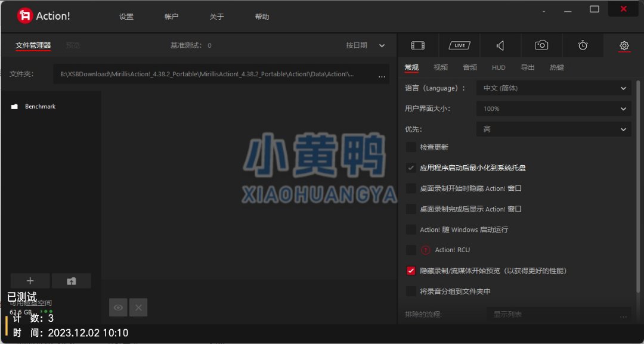Expand the 用户界面大小 100% dropdown
Viewport: 644px width, 344px height.
[x=553, y=109]
